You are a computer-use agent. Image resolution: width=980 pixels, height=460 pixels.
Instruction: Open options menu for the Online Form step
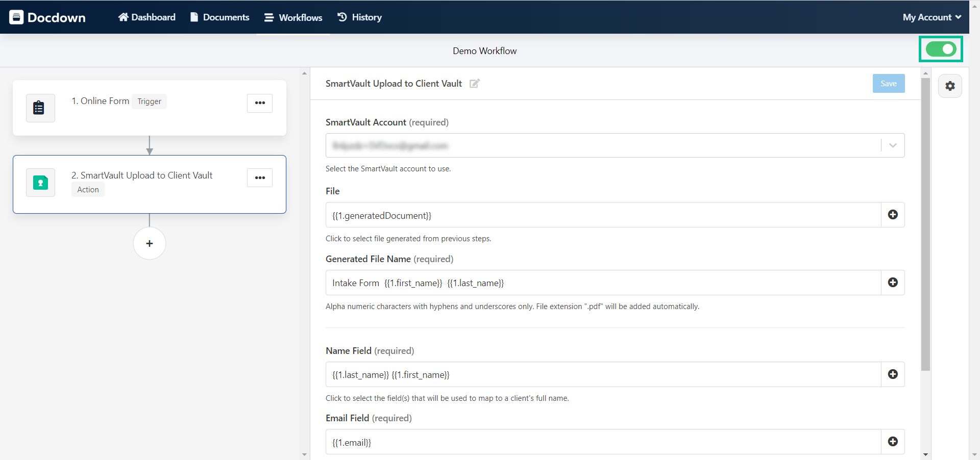[x=260, y=103]
